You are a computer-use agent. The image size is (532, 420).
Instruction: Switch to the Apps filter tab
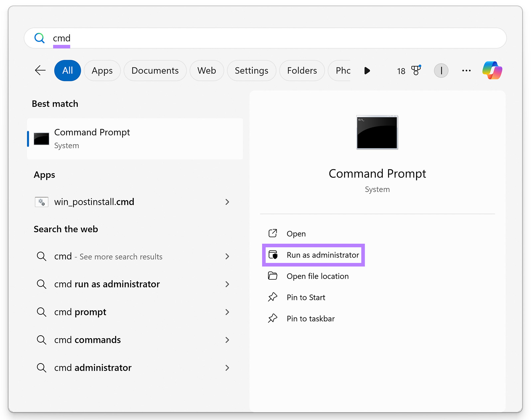102,70
